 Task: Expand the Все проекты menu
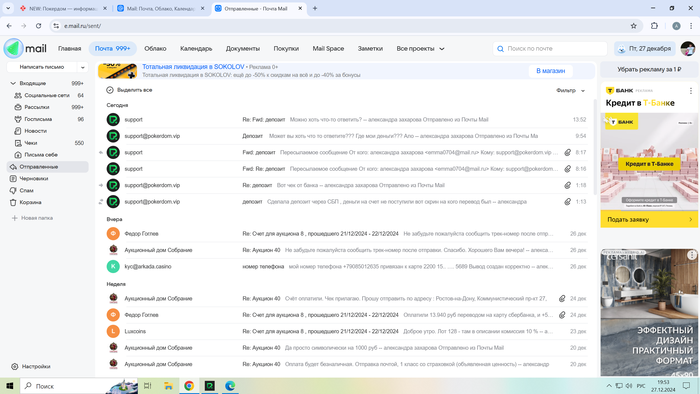(420, 49)
